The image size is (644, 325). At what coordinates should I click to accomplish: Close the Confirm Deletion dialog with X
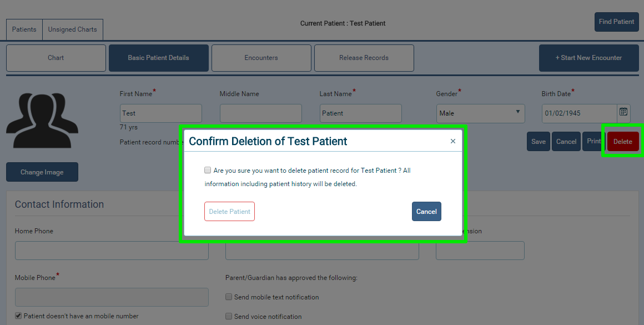452,141
